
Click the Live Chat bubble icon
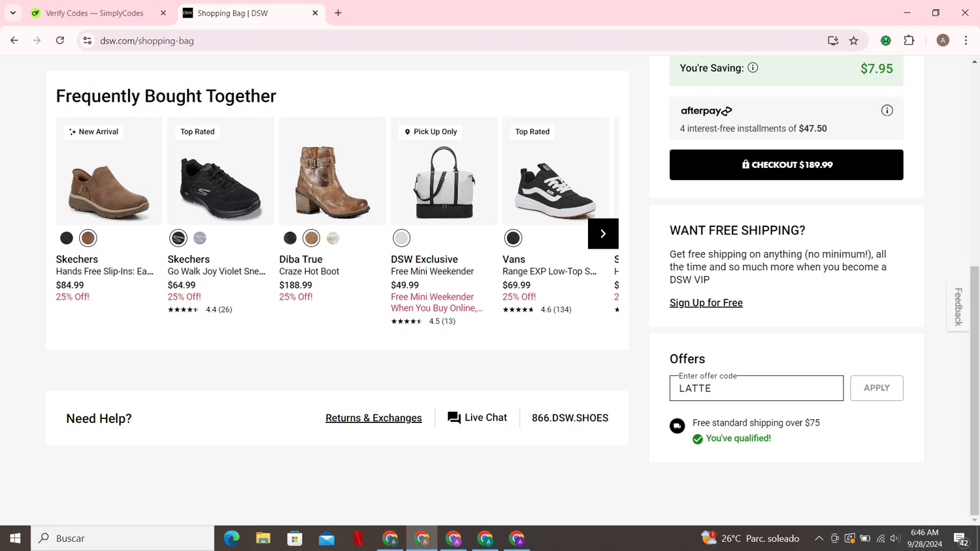[x=454, y=418]
